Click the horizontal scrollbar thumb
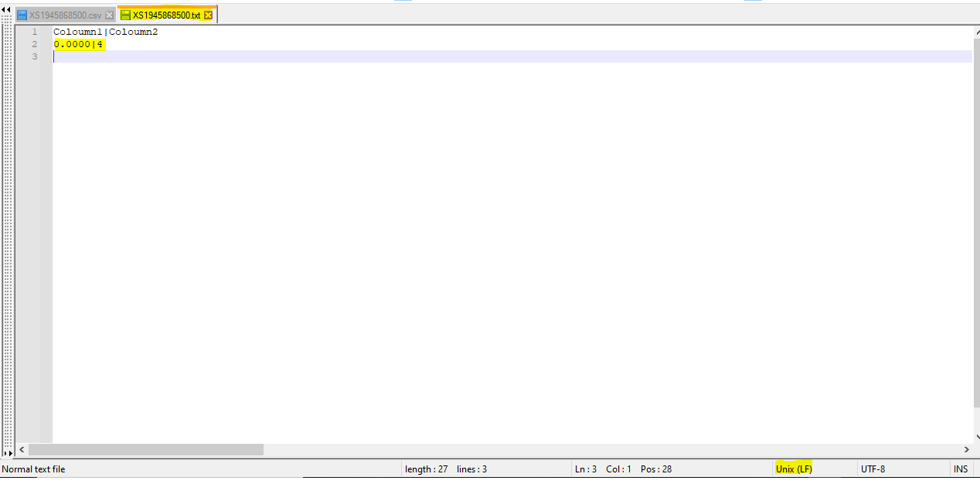Viewport: 980px width, 501px height. point(145,449)
